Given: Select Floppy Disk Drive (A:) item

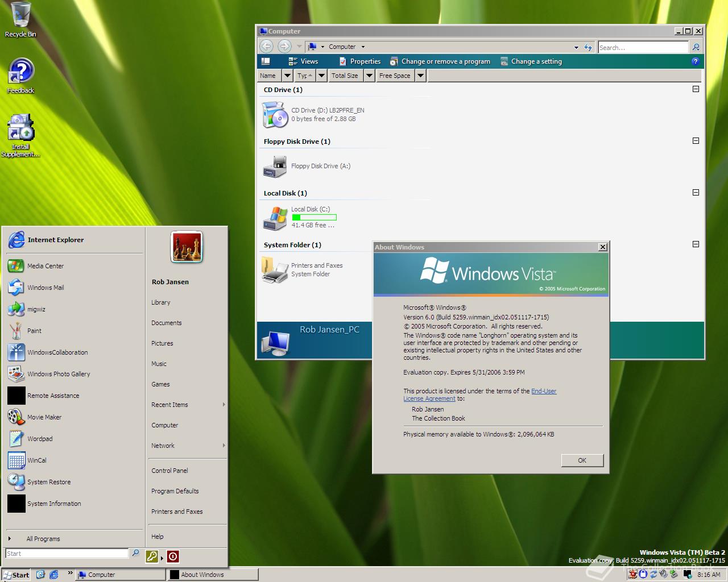Looking at the screenshot, I should coord(307,166).
